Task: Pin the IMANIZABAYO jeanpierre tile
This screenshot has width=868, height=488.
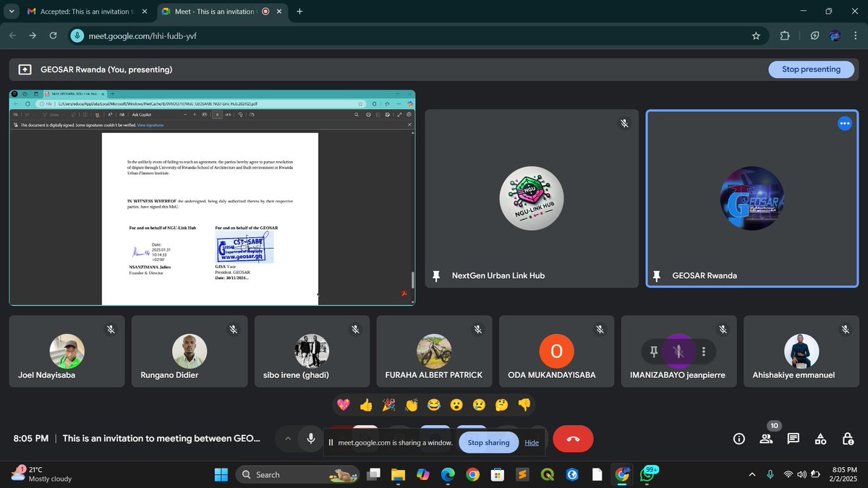Action: tap(653, 351)
